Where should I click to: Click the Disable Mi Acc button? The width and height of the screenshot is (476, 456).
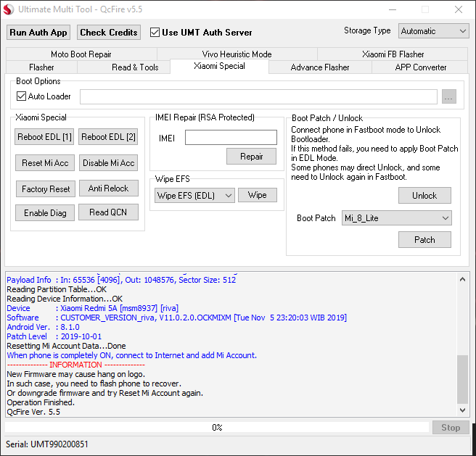pos(108,163)
